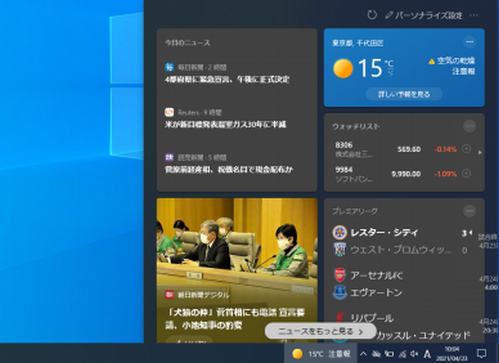Click the Leicester City club crest
Screen dimensions: 499x363
[x=340, y=232]
